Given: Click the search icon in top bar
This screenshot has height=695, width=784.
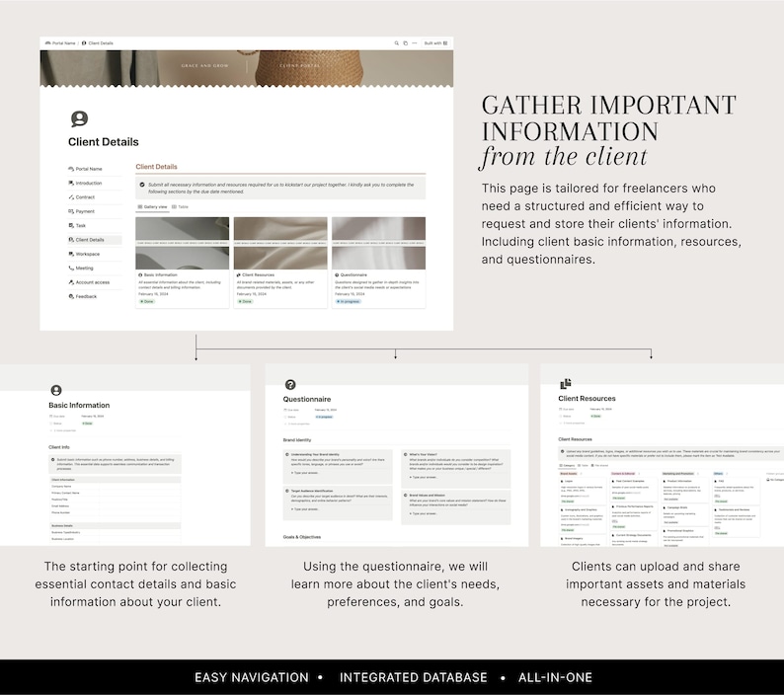Looking at the screenshot, I should click(x=397, y=43).
